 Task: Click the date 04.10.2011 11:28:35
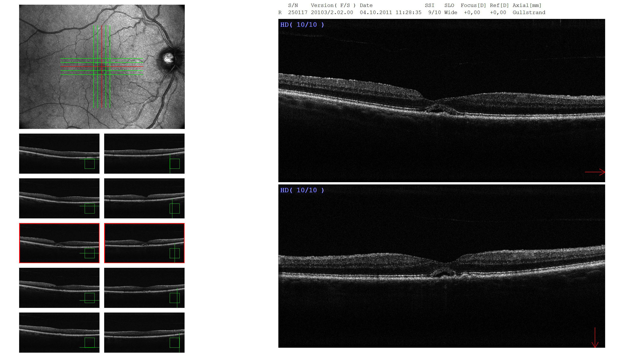390,12
